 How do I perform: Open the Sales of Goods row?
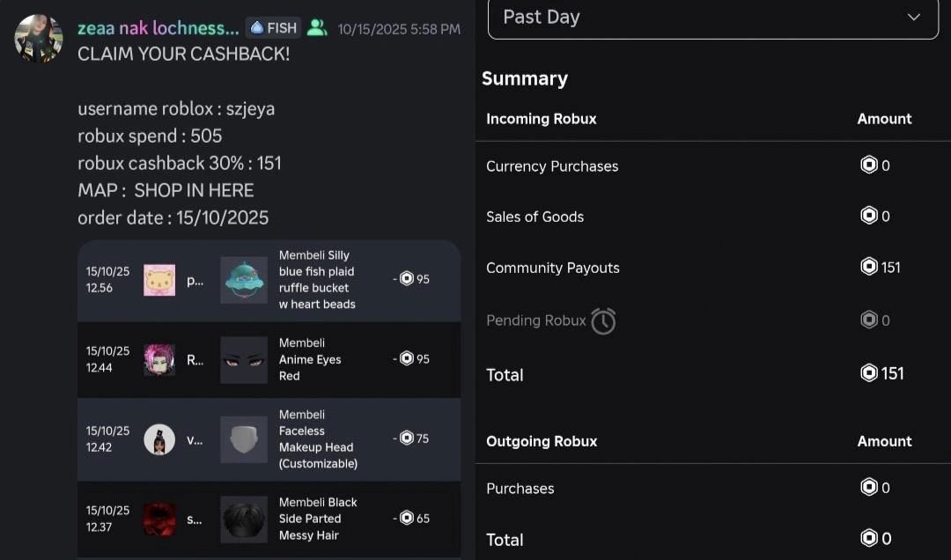coord(712,217)
